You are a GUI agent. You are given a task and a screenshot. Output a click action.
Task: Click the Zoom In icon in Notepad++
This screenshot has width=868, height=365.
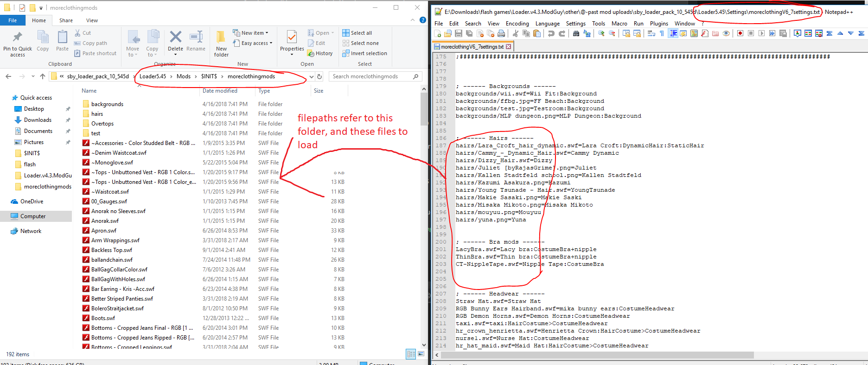[x=601, y=33]
